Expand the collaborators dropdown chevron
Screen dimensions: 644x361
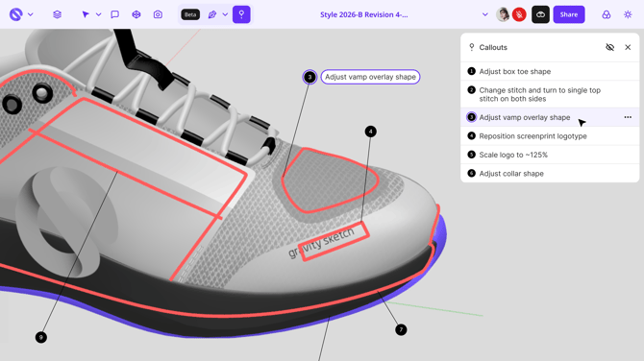pyautogui.click(x=485, y=14)
